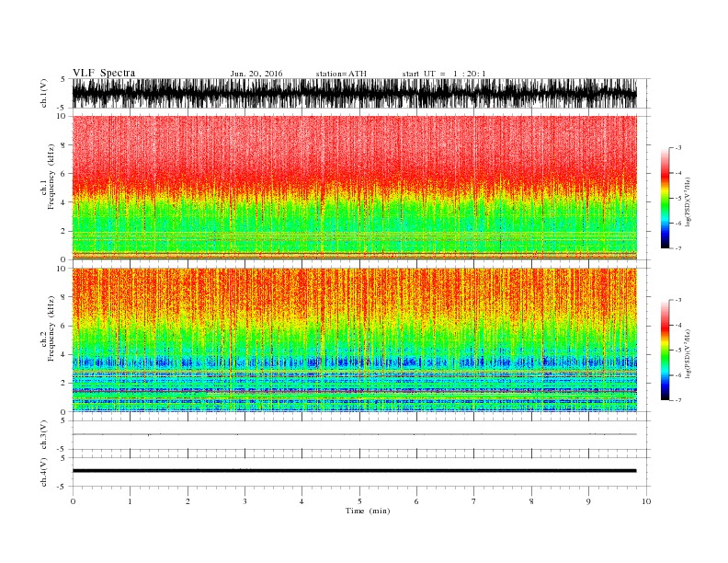Click the ch.2 PSD color bar
The height and width of the screenshot is (563, 728).
click(665, 350)
